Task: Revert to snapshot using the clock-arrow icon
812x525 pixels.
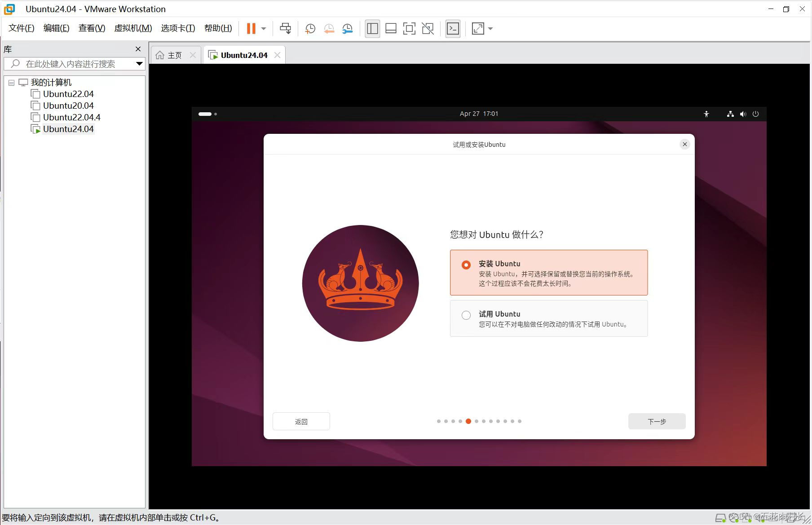Action: [329, 29]
